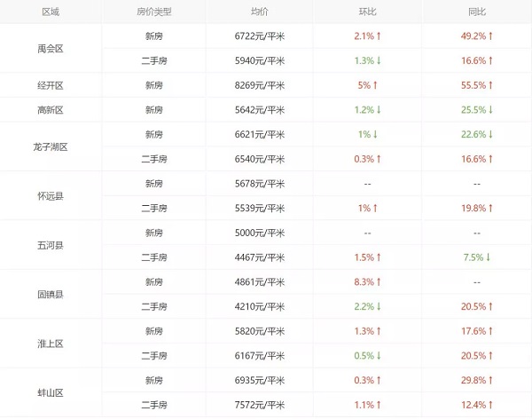Select the 固镇县 region cell
The width and height of the screenshot is (532, 419).
pyautogui.click(x=51, y=295)
